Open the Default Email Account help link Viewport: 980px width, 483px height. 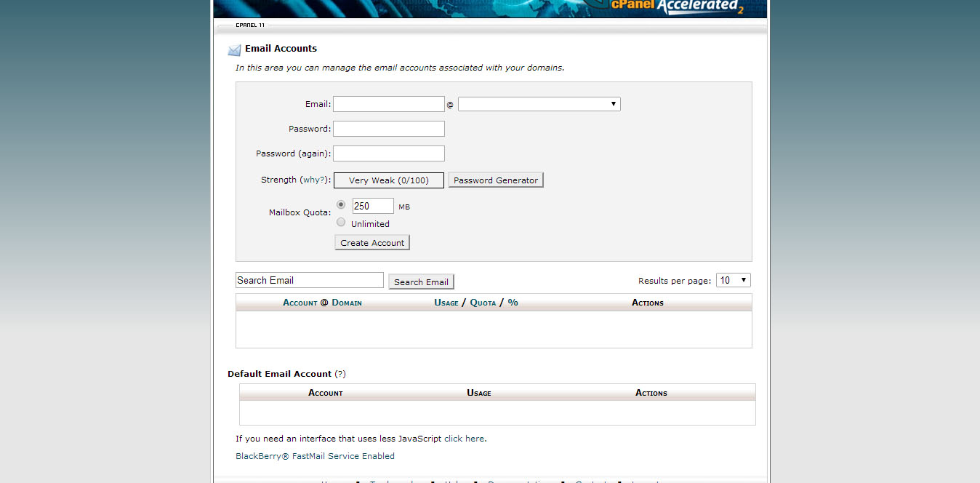click(x=340, y=373)
